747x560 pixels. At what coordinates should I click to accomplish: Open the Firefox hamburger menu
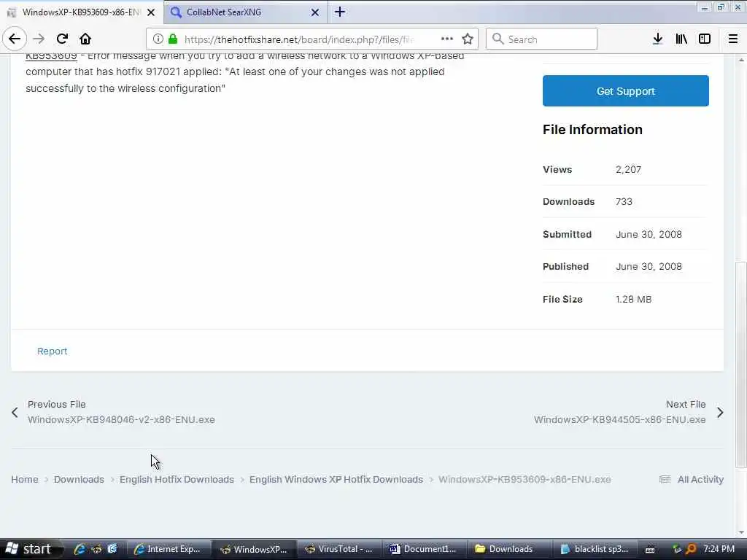coord(733,39)
